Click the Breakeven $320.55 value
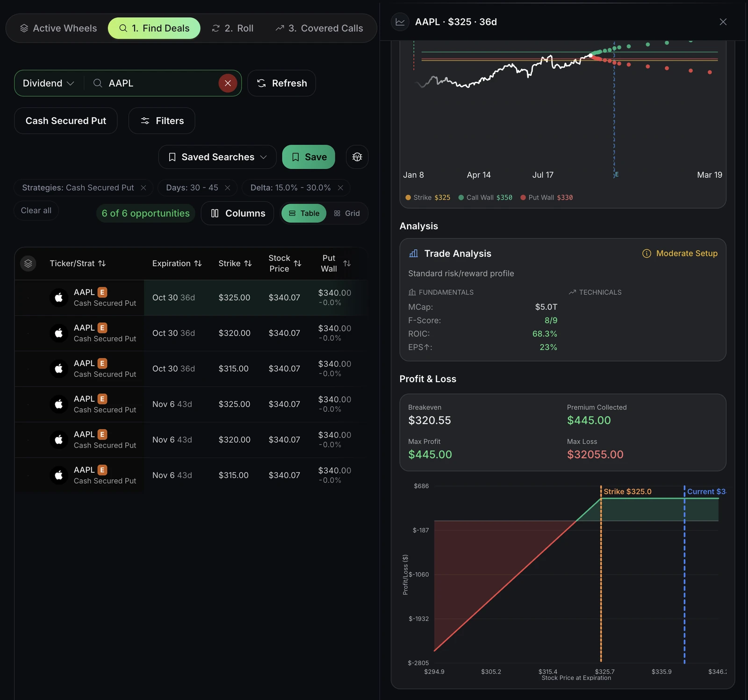This screenshot has height=700, width=748. [x=430, y=420]
